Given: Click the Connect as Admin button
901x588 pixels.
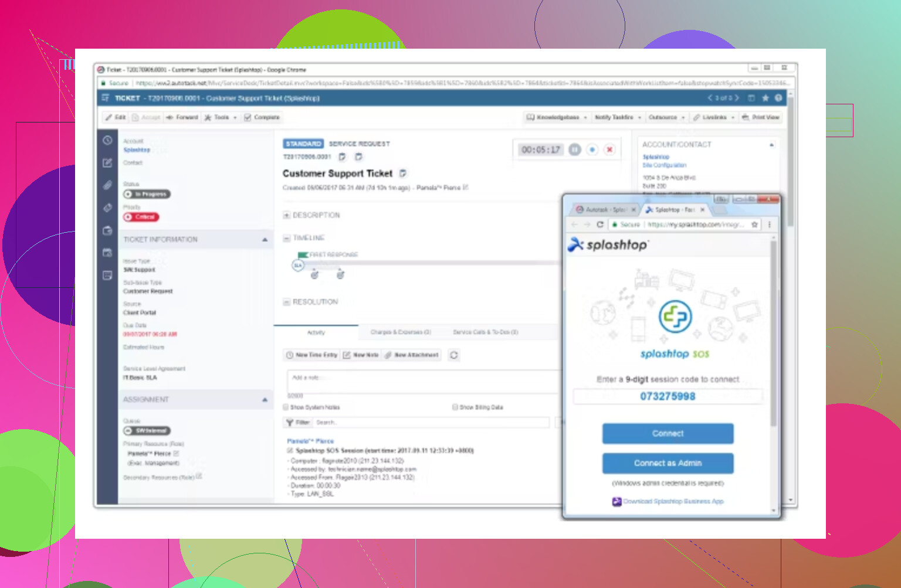Looking at the screenshot, I should (668, 463).
